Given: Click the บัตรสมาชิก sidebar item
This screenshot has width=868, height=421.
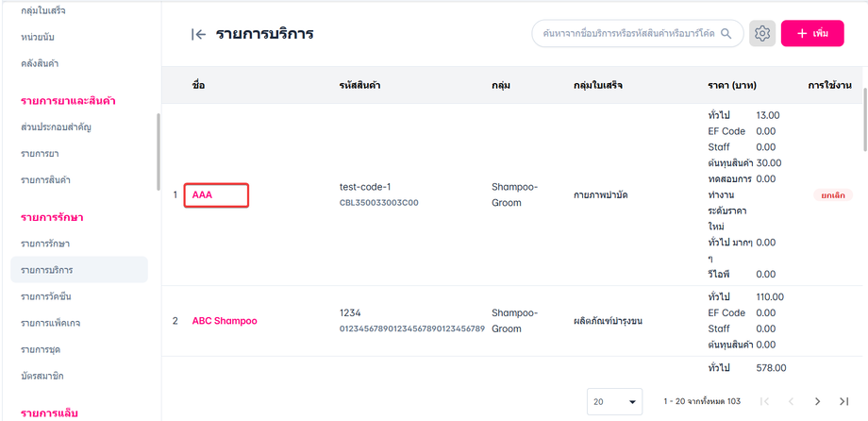Looking at the screenshot, I should (42, 376).
